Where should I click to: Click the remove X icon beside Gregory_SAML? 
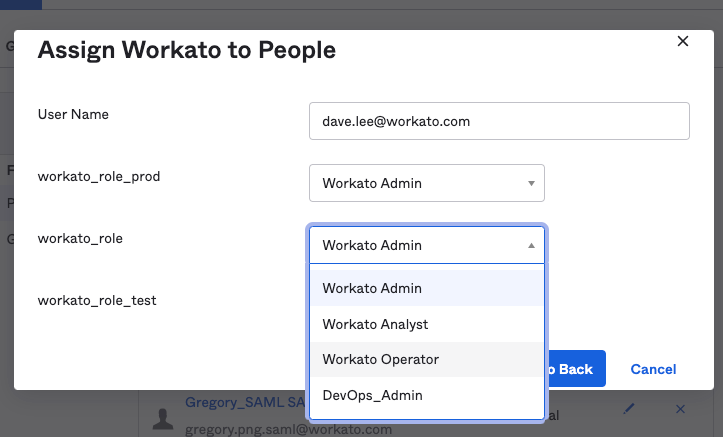click(x=681, y=409)
